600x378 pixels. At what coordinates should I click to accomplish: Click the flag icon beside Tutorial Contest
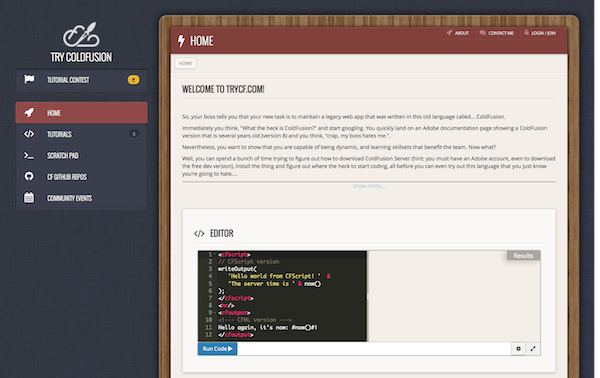[29, 79]
